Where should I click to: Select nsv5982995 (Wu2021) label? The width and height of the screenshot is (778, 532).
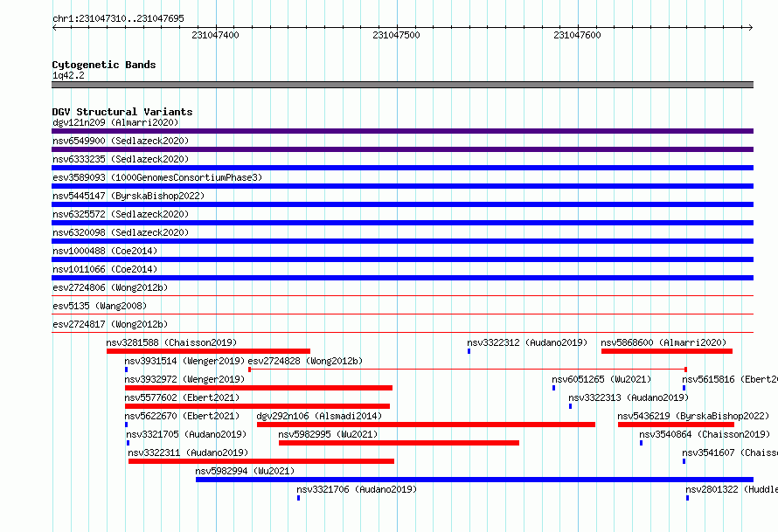pos(328,434)
